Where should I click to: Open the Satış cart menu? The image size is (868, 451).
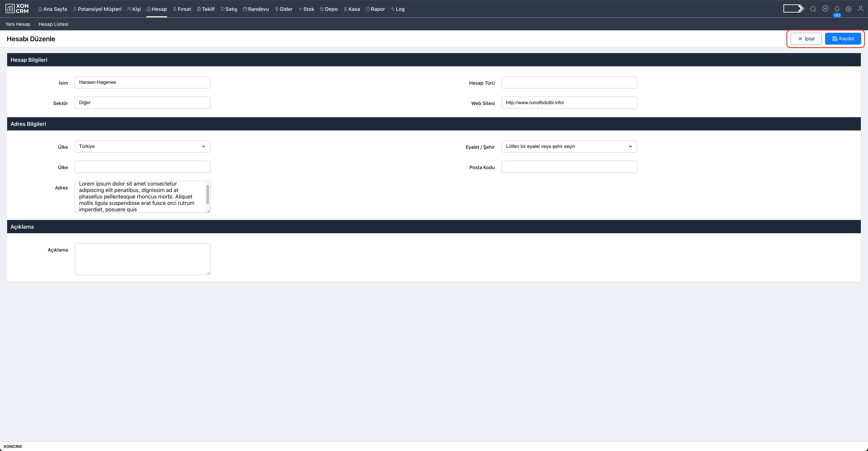click(x=229, y=9)
